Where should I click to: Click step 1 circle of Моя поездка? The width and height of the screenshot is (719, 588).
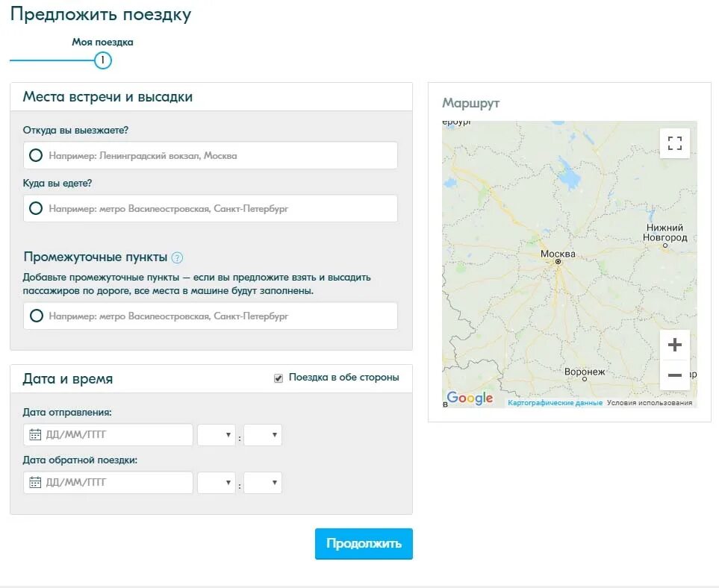coord(103,60)
